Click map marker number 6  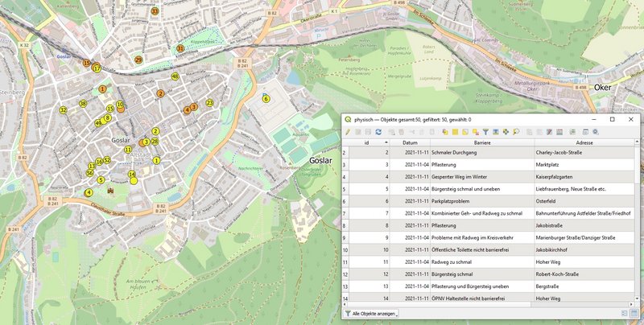coord(266,99)
